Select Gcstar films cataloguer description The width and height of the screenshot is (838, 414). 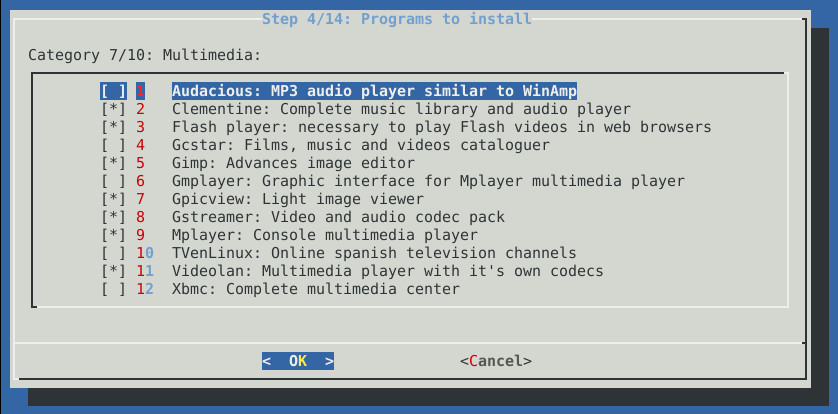[360, 145]
